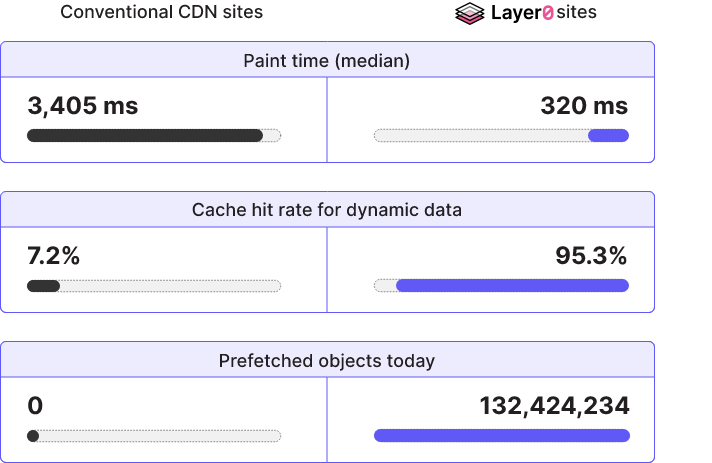This screenshot has width=712, height=463.
Task: Click the Layer0 stacked layers logo icon
Action: (x=470, y=13)
